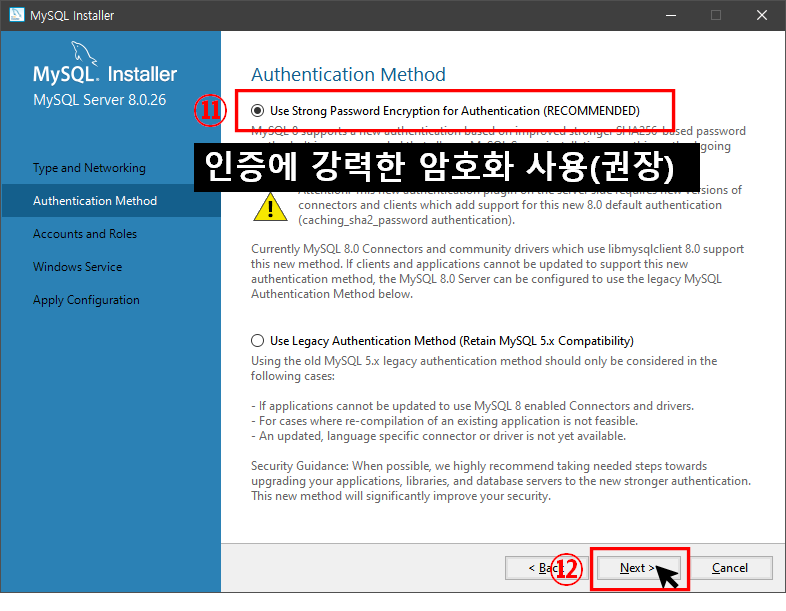
Task: Click 'Currently MySQL 8.0 Connectors' paragraph
Action: click(x=497, y=271)
